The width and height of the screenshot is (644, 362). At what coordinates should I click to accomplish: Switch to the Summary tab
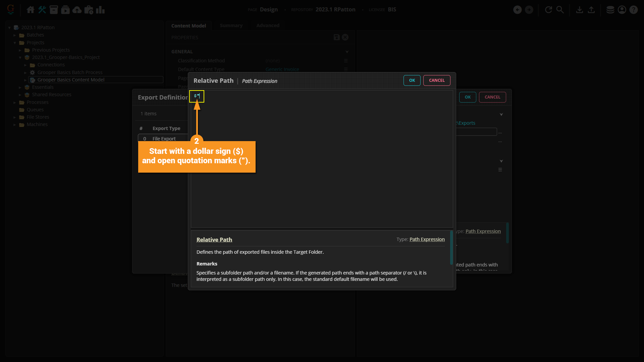(x=231, y=25)
